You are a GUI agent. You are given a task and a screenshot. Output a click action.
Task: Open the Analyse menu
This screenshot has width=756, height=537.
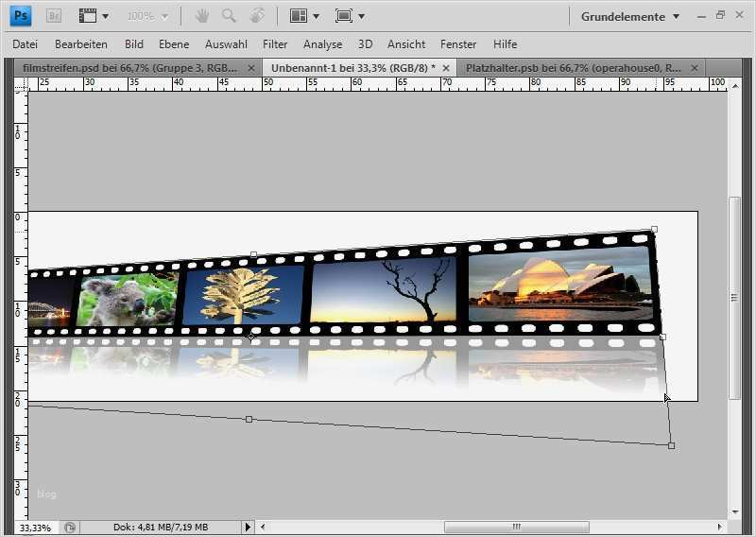322,44
